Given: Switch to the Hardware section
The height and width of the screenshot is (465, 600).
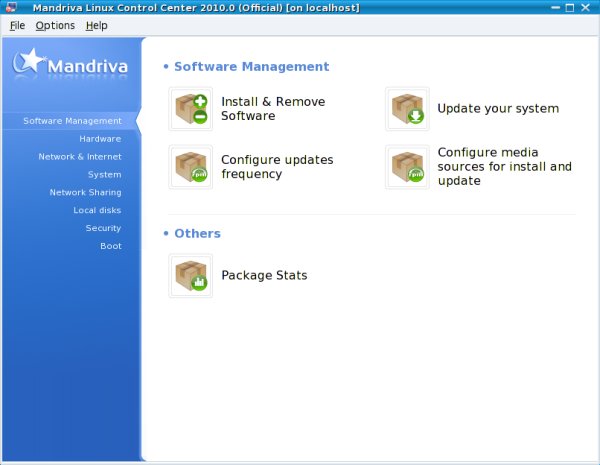Looking at the screenshot, I should [100, 139].
